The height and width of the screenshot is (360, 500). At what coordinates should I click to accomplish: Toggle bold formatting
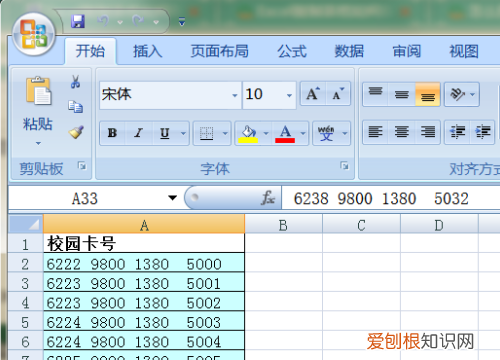point(112,133)
